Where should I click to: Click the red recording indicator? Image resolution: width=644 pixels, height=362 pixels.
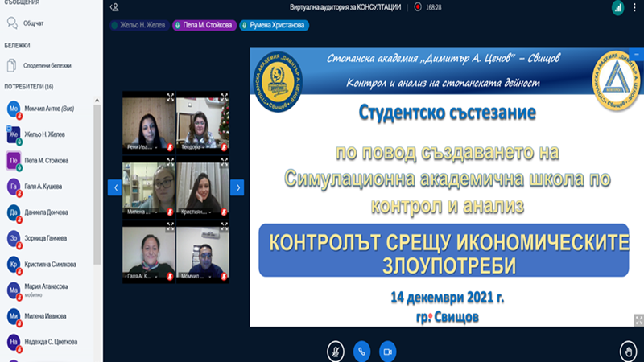pyautogui.click(x=418, y=7)
